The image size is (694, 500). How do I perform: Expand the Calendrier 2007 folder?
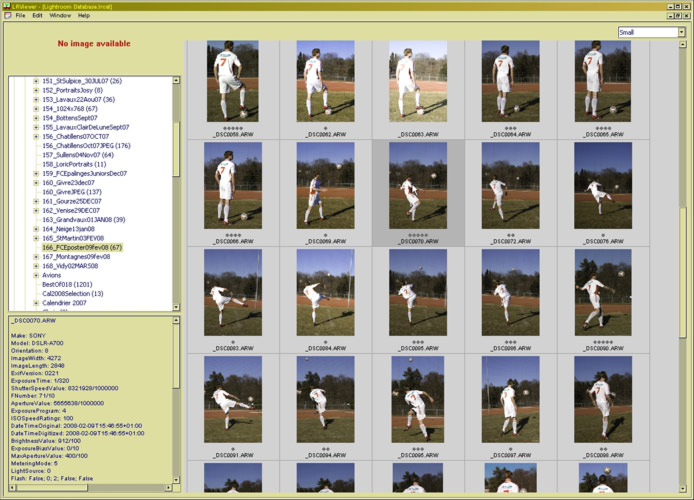point(36,303)
